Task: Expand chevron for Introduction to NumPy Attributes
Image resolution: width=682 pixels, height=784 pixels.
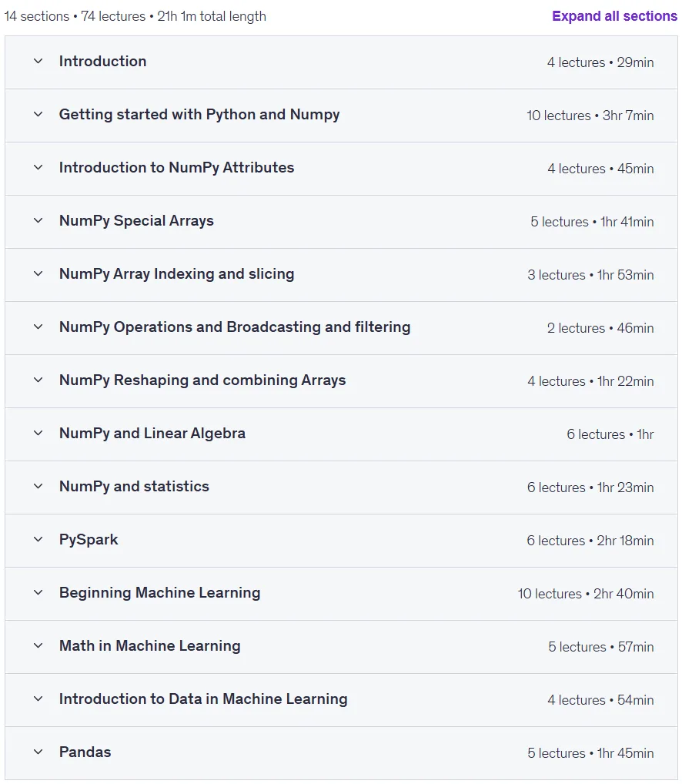Action: (38, 167)
